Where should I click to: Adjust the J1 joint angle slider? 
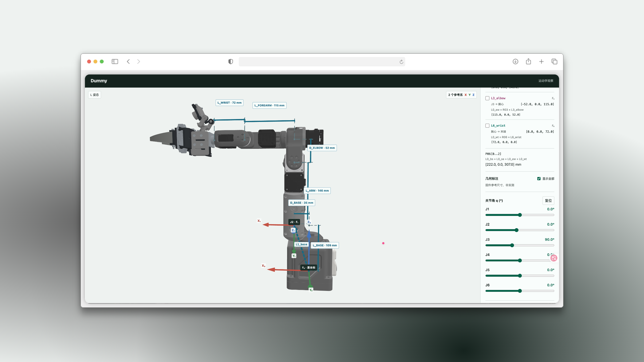520,215
